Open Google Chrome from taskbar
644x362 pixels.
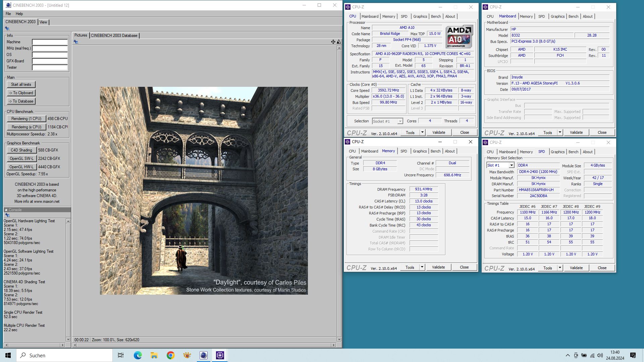(170, 355)
